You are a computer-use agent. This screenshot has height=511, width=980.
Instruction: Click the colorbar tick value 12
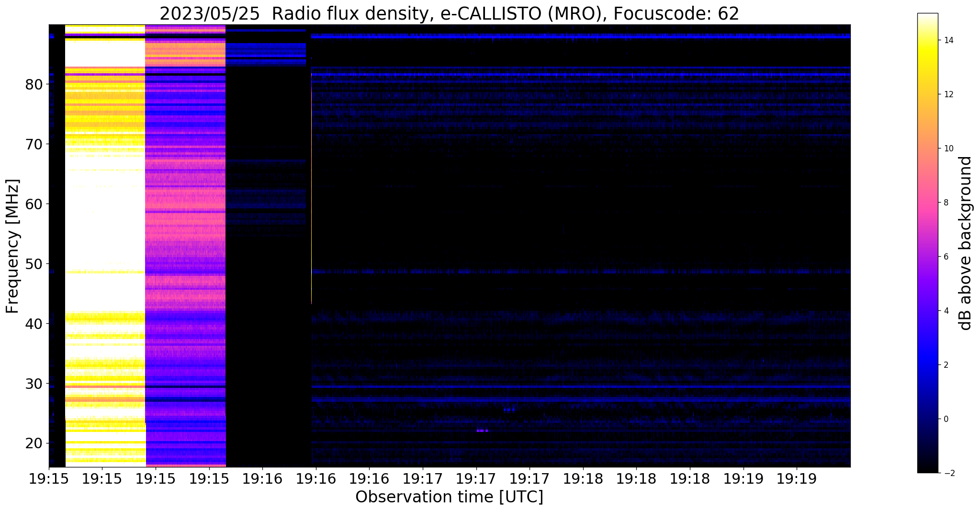(x=948, y=94)
